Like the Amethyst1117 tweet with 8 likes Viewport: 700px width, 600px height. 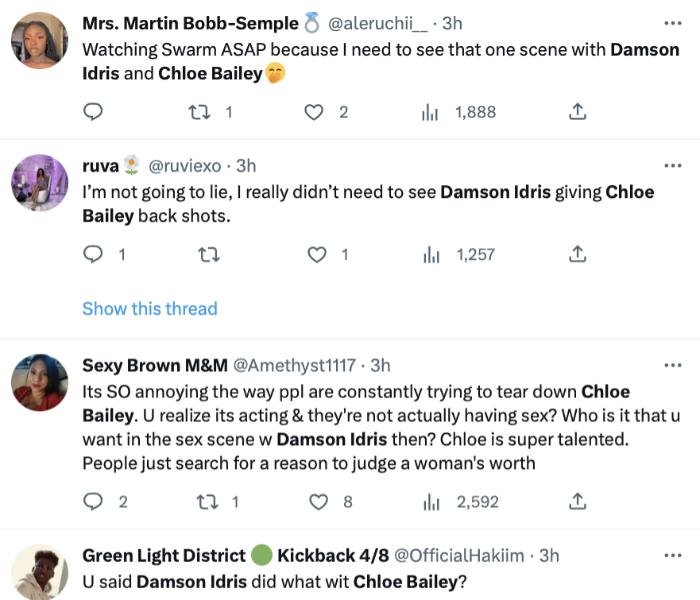click(318, 501)
